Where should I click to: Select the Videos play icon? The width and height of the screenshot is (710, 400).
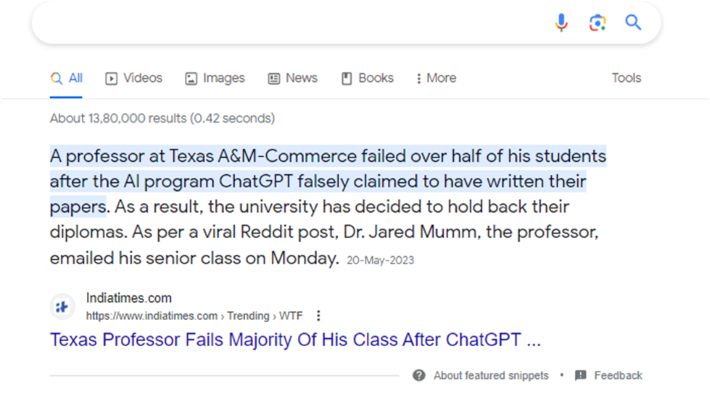click(111, 78)
